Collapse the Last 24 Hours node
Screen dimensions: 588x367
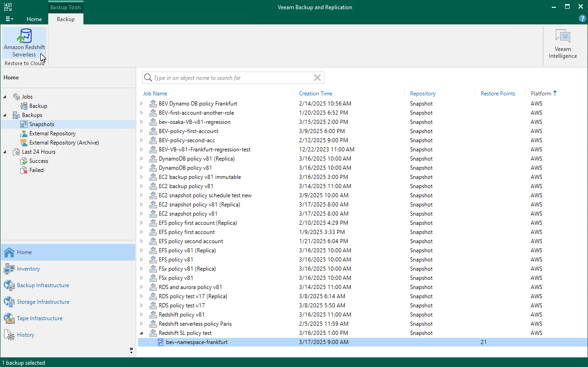6,152
